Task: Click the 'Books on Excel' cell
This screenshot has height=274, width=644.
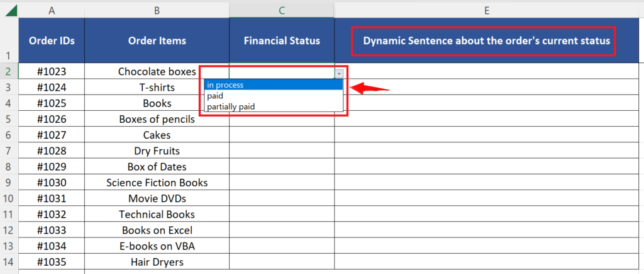Action: 157,231
